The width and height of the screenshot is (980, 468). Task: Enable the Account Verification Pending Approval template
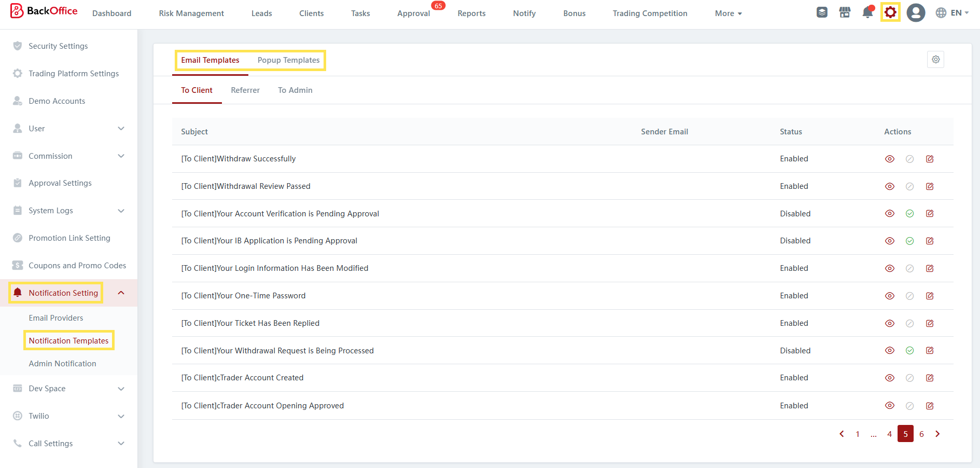(x=909, y=213)
